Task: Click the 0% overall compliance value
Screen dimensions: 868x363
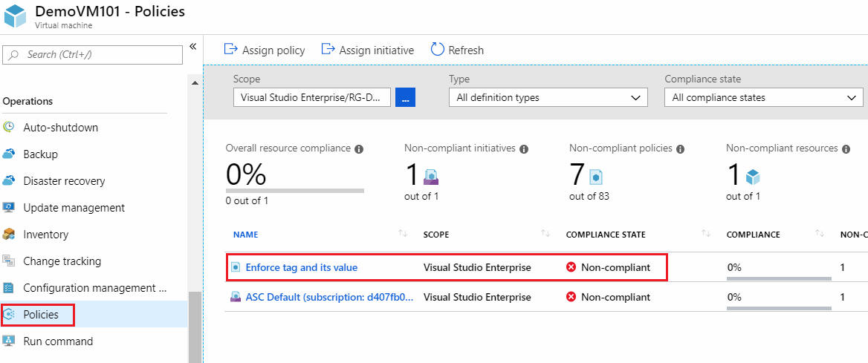Action: point(246,174)
